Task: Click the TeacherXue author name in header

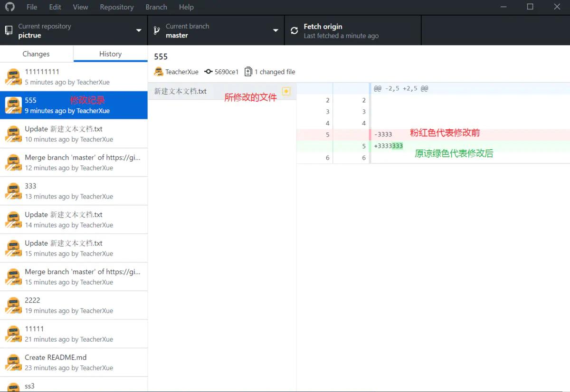Action: point(182,72)
